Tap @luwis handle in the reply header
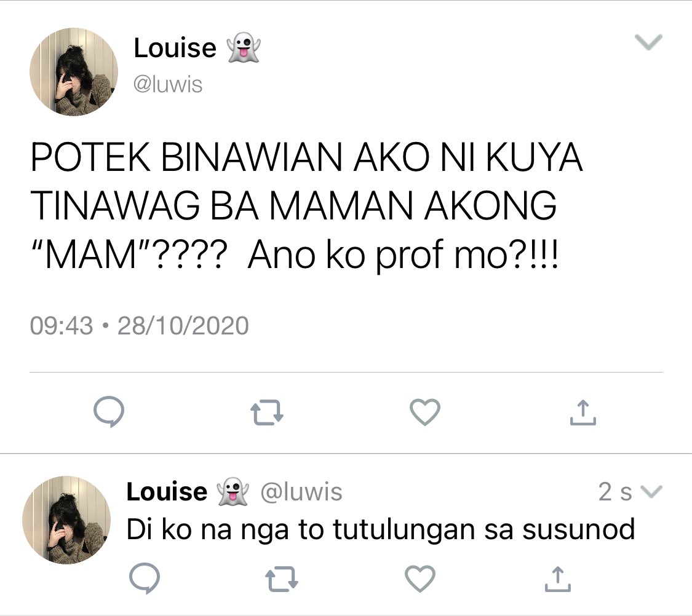 (x=301, y=492)
